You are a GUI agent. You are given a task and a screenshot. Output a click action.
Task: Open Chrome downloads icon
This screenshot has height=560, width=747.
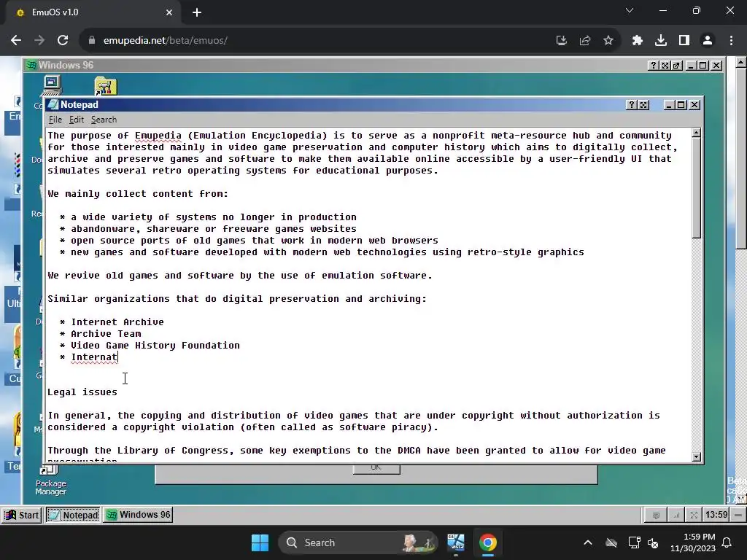(661, 41)
